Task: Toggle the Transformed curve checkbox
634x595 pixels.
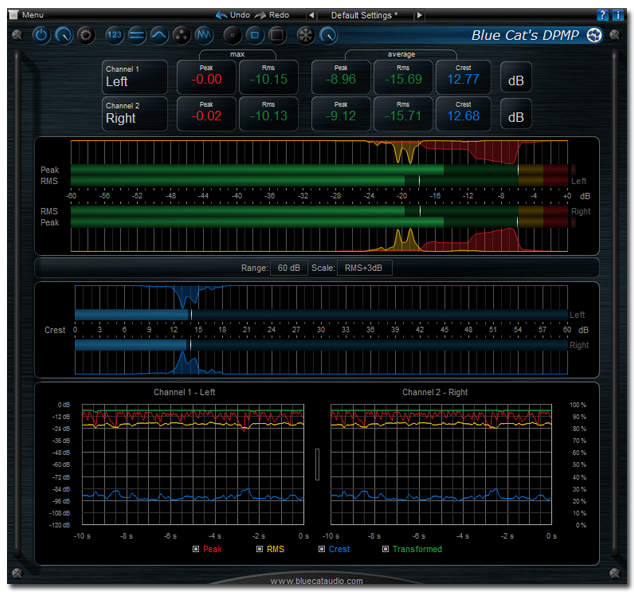Action: 385,549
